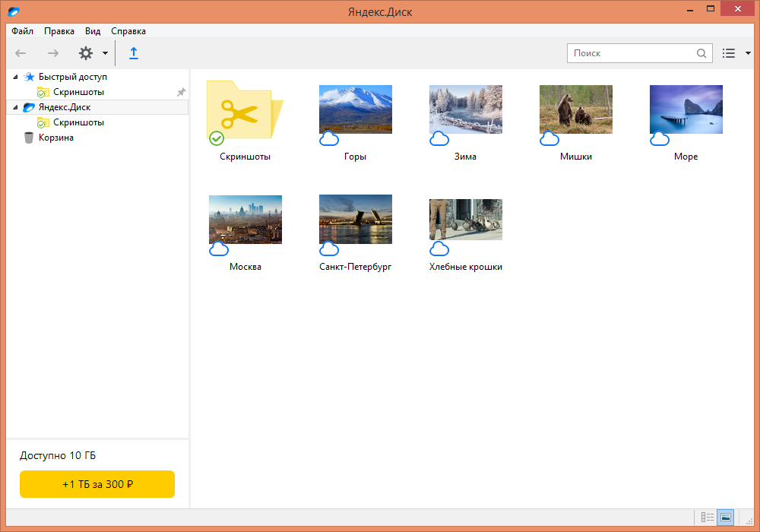Screen dimensions: 760x532
Task: Click the Корзина trash icon
Action: [29, 138]
